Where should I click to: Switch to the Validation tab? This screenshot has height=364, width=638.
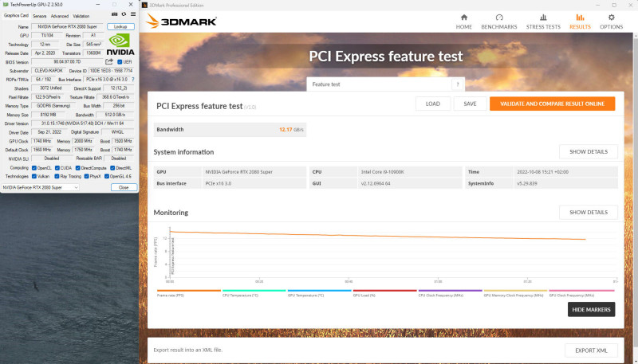(81, 16)
